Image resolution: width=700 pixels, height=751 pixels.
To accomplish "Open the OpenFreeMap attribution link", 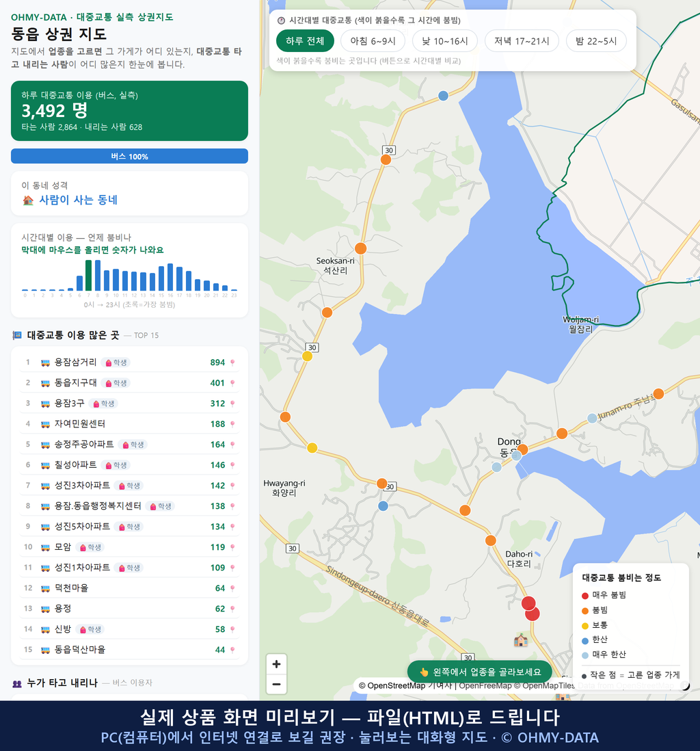I will 485,685.
